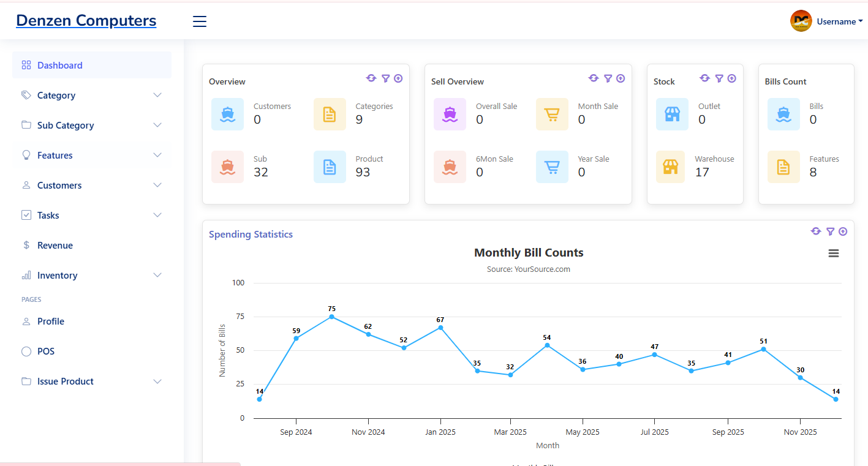Click the refresh icon in Stock card
Viewport: 868px width, 466px height.
[x=704, y=78]
